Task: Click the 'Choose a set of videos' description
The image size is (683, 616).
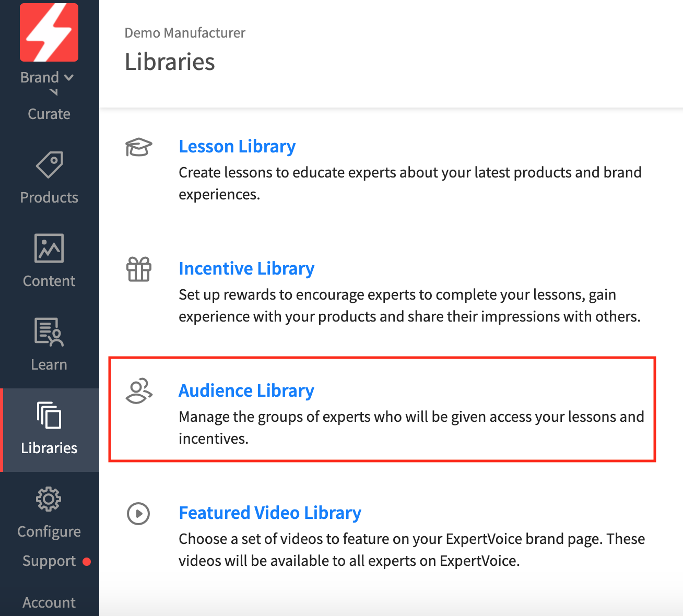Action: [x=412, y=550]
